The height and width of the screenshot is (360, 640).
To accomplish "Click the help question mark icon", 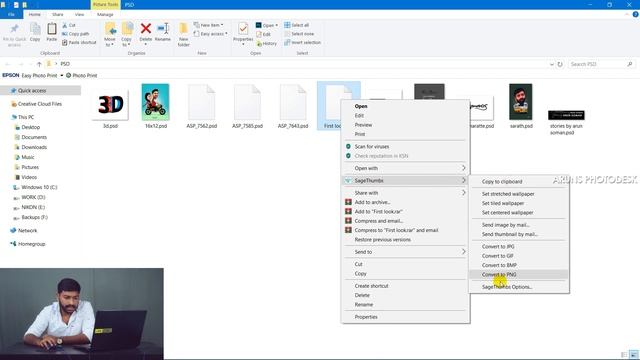I will pyautogui.click(x=635, y=14).
